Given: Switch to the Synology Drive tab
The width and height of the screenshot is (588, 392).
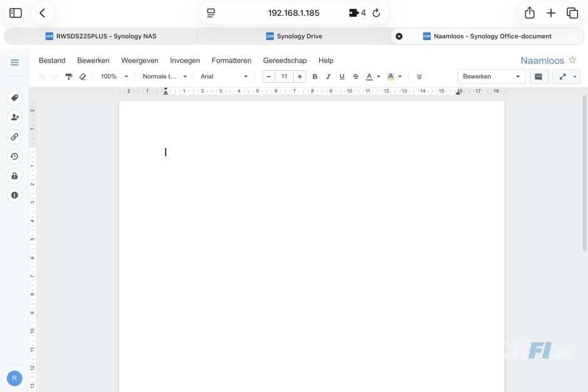Looking at the screenshot, I should 294,36.
